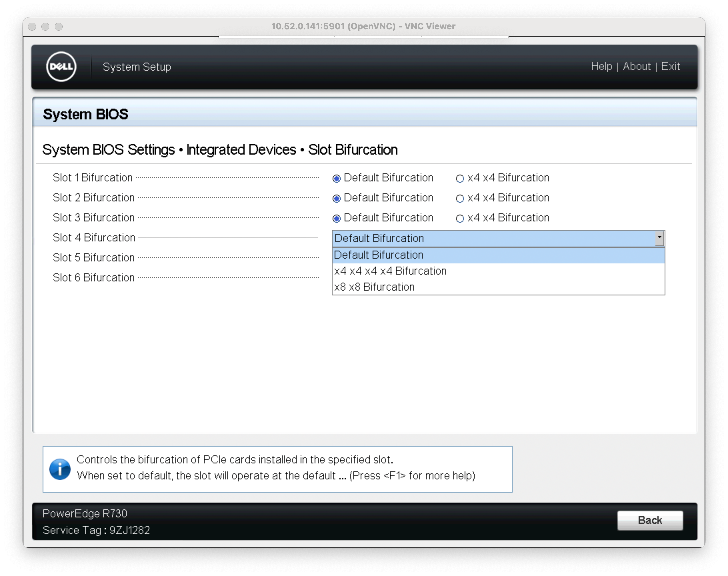The image size is (728, 576).
Task: Click the Slot 4 Bifurcation label
Action: pyautogui.click(x=94, y=237)
